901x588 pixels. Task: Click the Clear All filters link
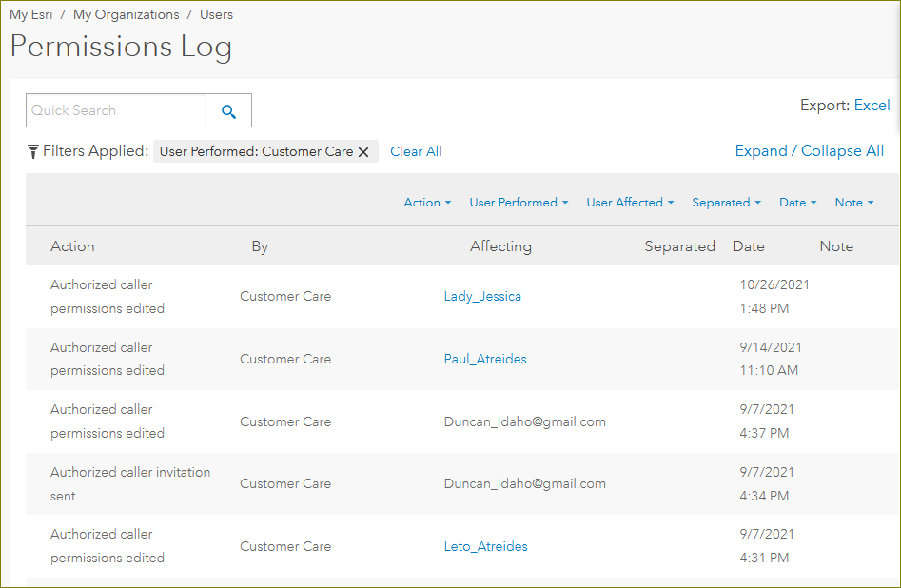click(x=416, y=151)
